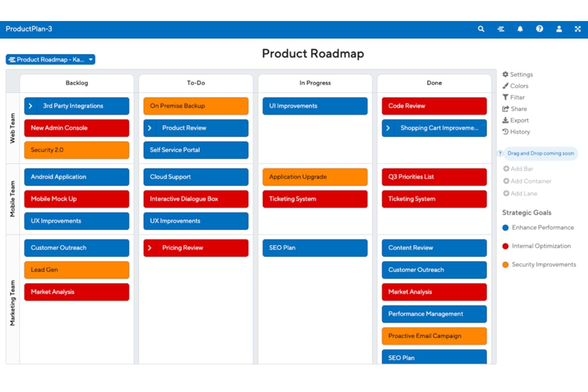Open the Android Application card
The width and height of the screenshot is (588, 392).
(77, 177)
